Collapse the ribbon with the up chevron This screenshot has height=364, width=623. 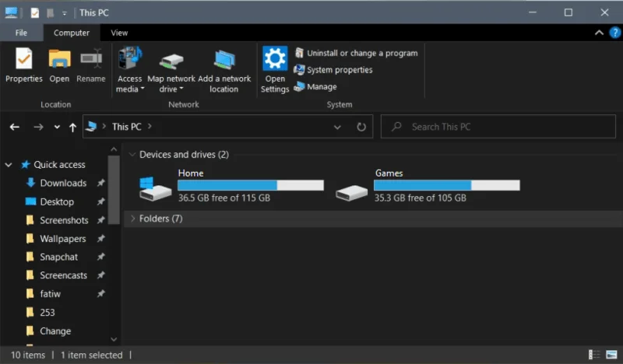[599, 33]
